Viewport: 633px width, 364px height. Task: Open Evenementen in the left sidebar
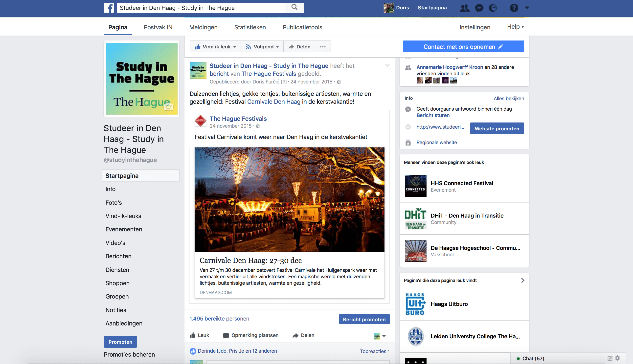coord(124,229)
